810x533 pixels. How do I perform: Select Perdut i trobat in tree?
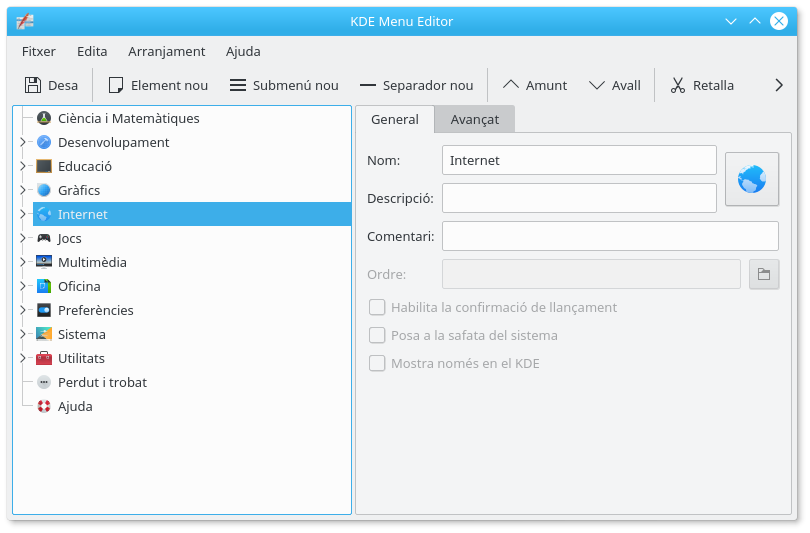[101, 382]
